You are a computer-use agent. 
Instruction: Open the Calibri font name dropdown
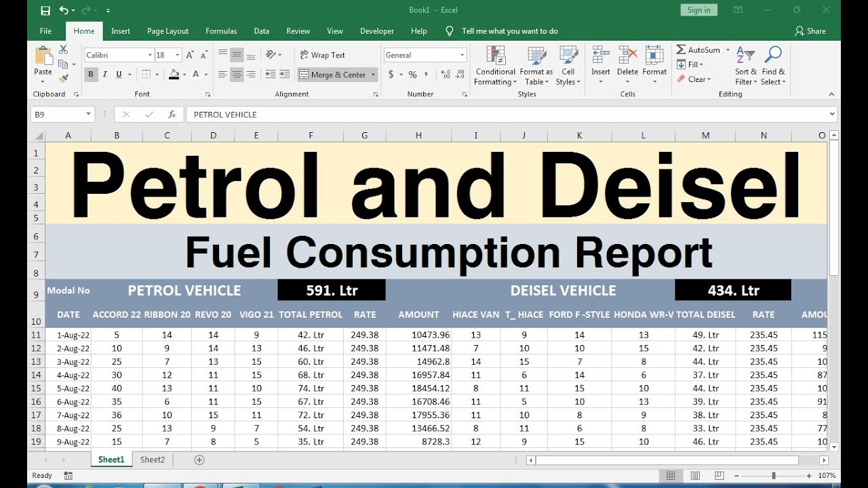(150, 55)
